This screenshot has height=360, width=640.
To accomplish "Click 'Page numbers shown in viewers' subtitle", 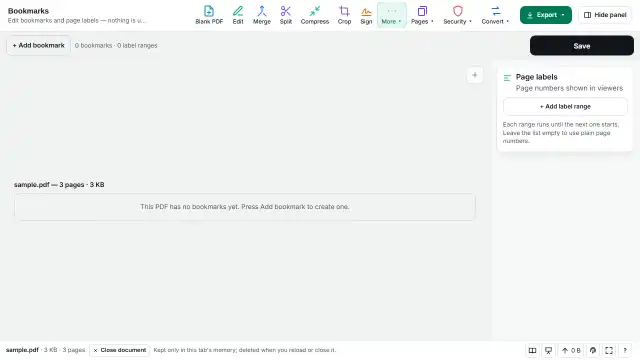I will tap(569, 88).
